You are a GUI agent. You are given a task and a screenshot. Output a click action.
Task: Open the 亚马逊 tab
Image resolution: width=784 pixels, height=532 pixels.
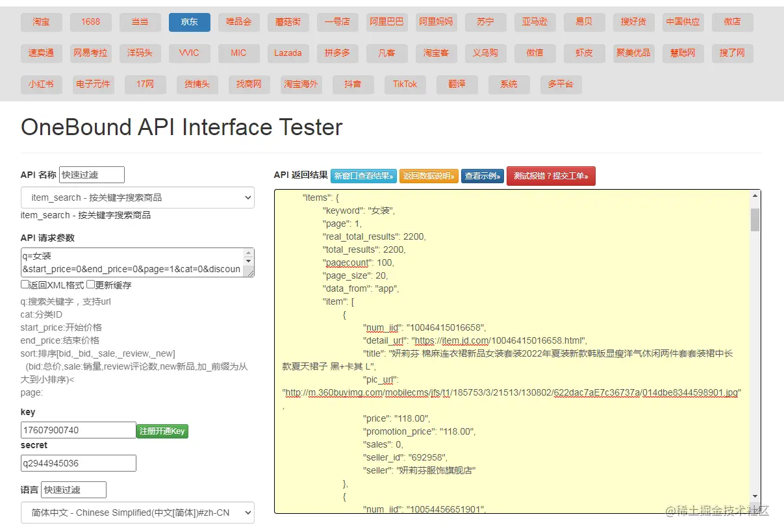tap(535, 22)
